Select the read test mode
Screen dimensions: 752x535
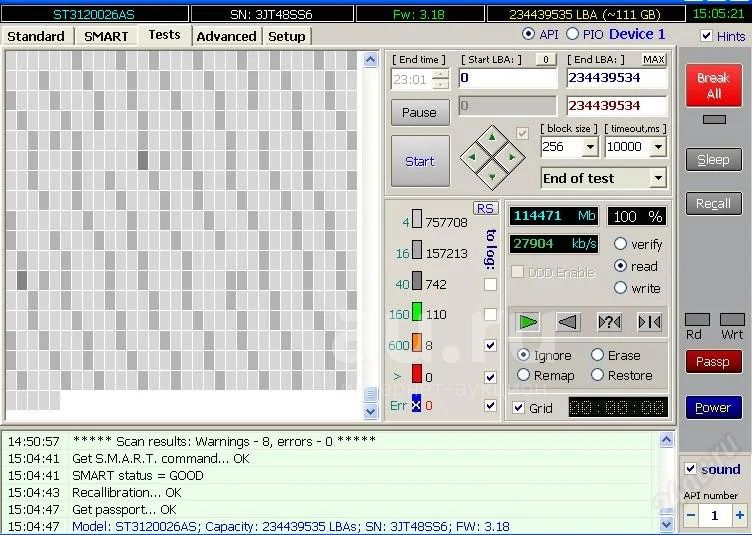point(620,266)
